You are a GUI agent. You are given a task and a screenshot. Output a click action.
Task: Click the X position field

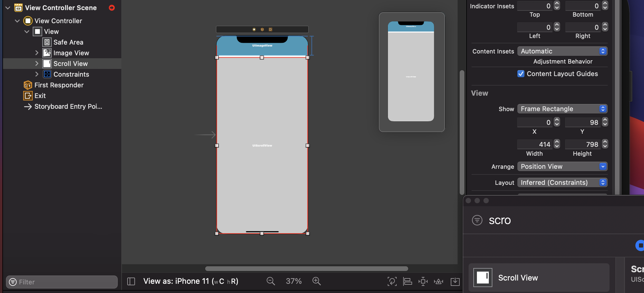click(x=535, y=122)
